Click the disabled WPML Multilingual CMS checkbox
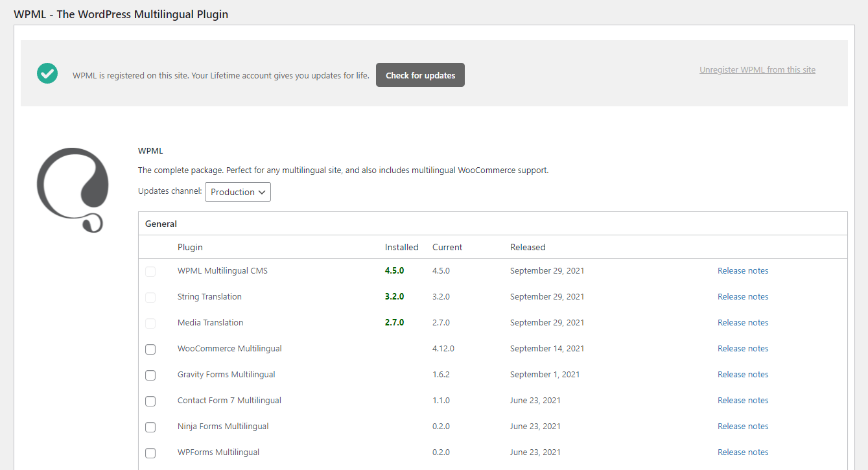 (x=150, y=272)
